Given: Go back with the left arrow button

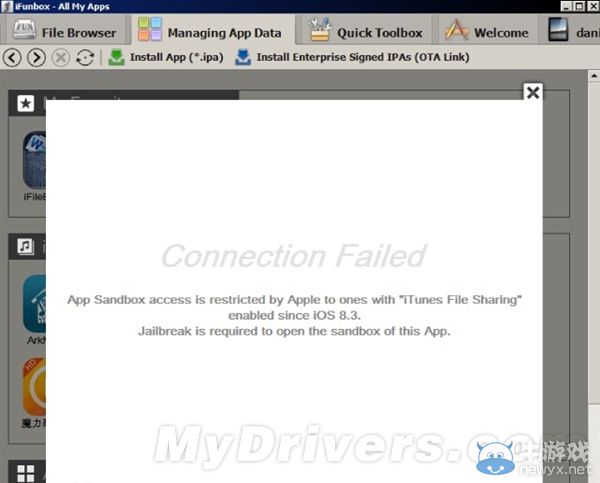Looking at the screenshot, I should (12, 58).
